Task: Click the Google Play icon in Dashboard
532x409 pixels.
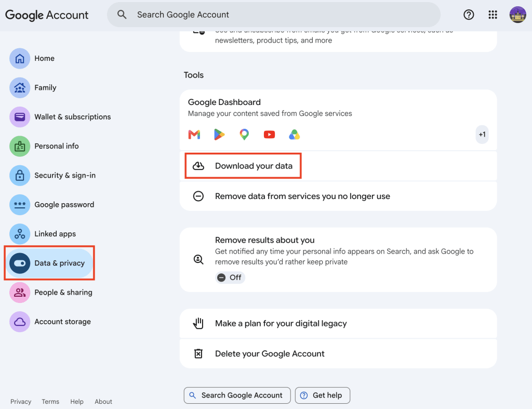Action: click(x=219, y=135)
